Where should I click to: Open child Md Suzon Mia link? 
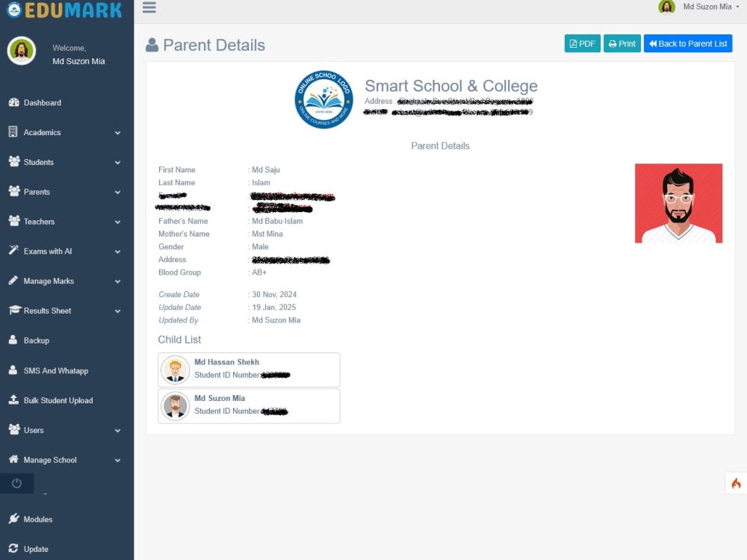[220, 398]
